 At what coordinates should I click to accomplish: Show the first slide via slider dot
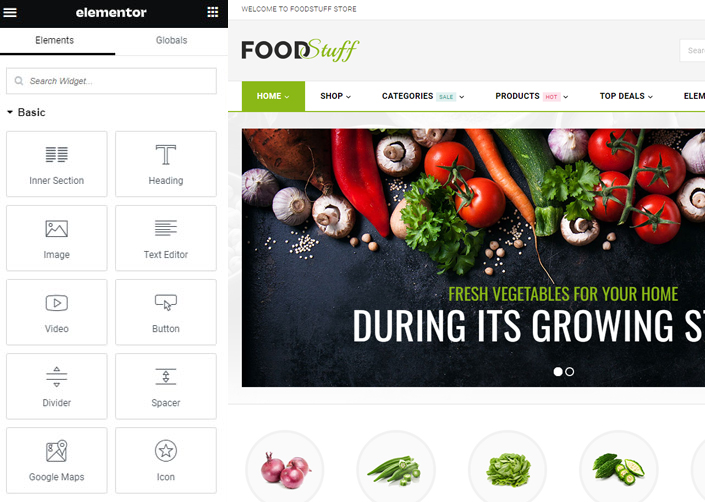[558, 372]
